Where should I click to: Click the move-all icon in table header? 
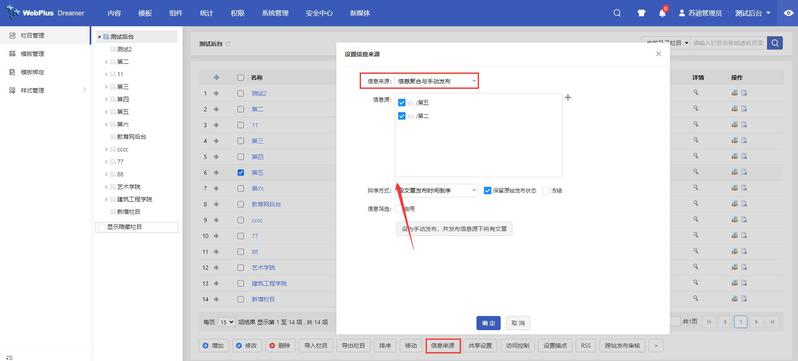tap(216, 77)
